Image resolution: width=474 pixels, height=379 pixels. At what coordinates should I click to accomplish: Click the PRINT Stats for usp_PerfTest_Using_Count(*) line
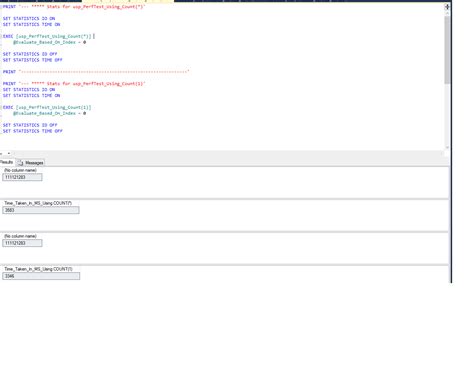pos(74,7)
